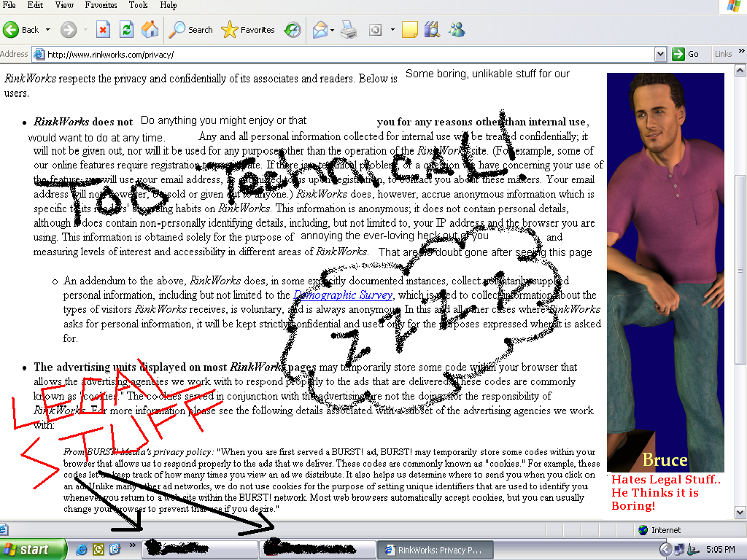Image resolution: width=747 pixels, height=560 pixels.
Task: Open the Help menu
Action: [x=169, y=5]
